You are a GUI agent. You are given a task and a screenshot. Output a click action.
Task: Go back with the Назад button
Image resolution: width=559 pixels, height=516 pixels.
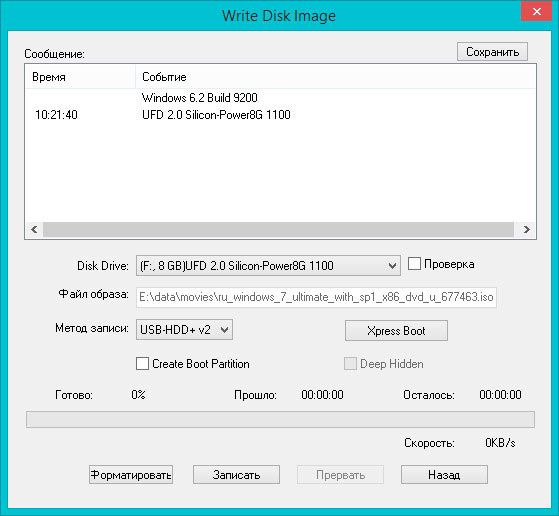(444, 475)
